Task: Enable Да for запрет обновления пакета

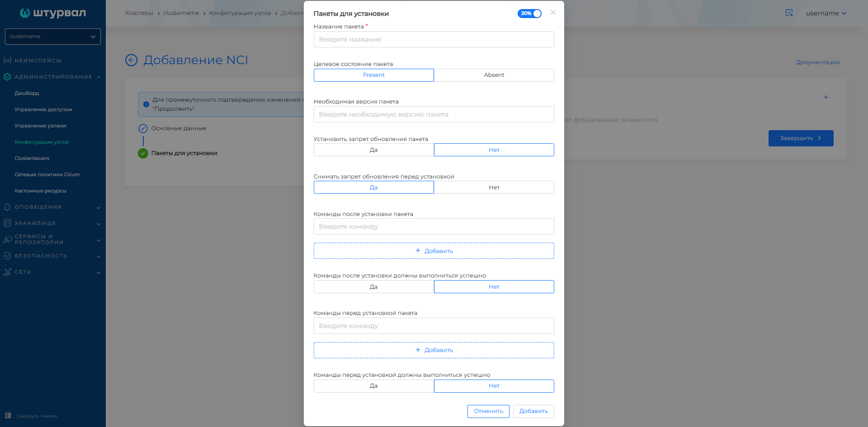Action: [373, 150]
